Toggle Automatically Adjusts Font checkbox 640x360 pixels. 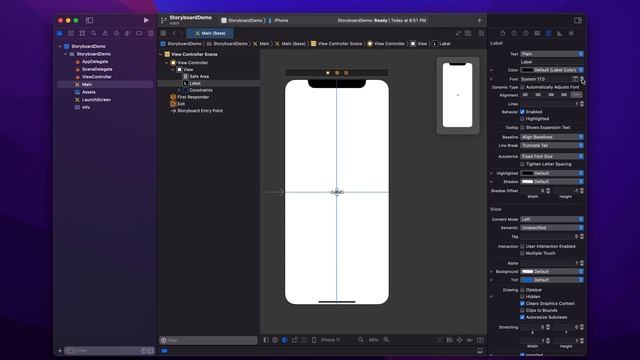(x=522, y=87)
